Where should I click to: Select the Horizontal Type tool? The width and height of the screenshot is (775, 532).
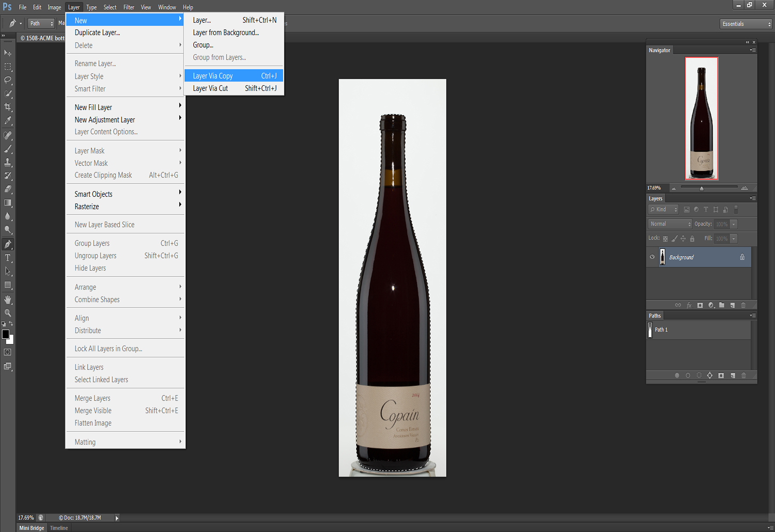(8, 258)
